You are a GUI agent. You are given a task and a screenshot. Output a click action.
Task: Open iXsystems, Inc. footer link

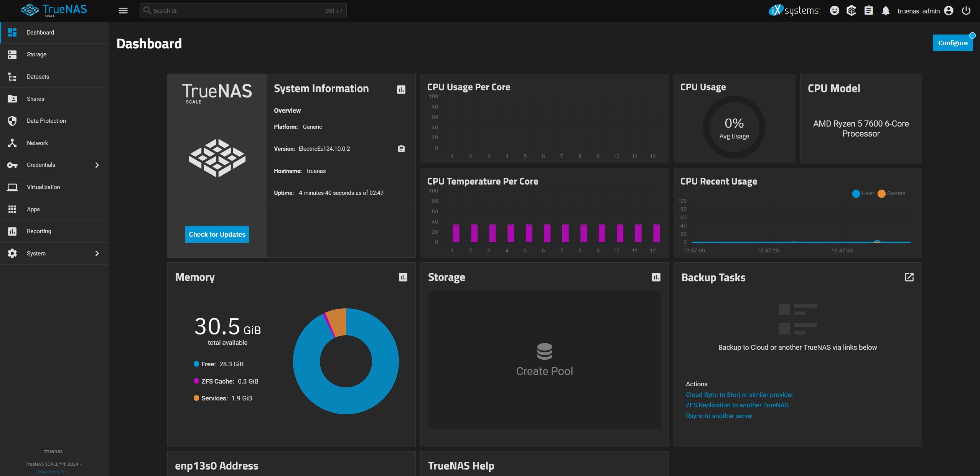[x=53, y=472]
